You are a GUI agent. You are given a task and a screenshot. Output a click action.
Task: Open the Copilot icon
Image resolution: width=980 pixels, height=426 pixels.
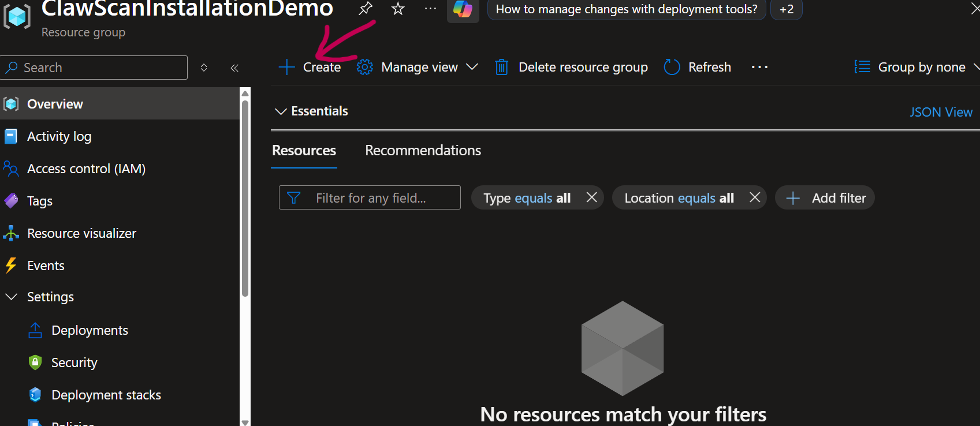(463, 9)
